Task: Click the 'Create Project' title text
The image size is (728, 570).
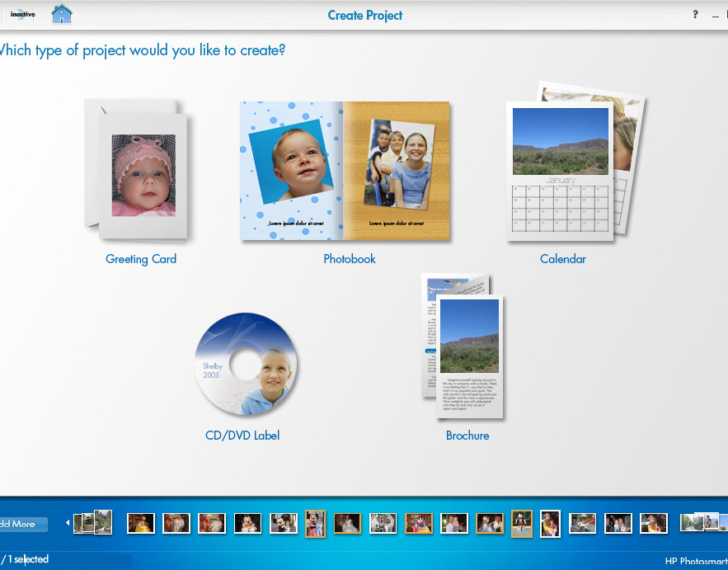Action: (365, 16)
